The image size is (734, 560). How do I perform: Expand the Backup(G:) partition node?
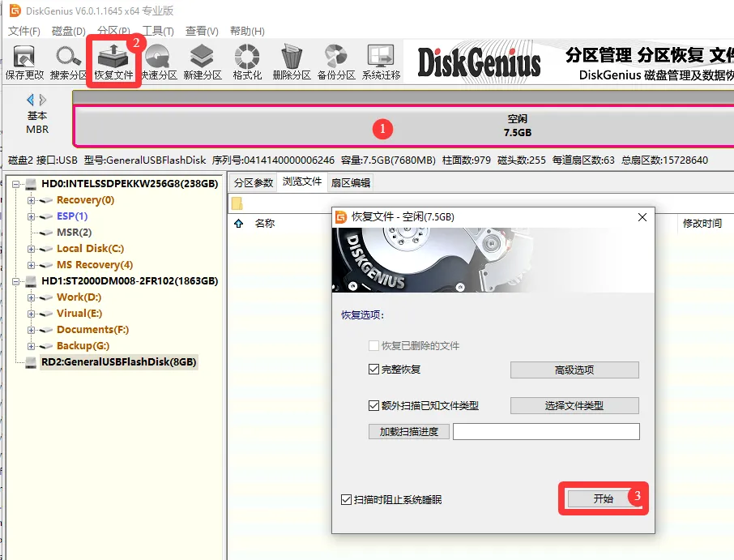coord(31,347)
